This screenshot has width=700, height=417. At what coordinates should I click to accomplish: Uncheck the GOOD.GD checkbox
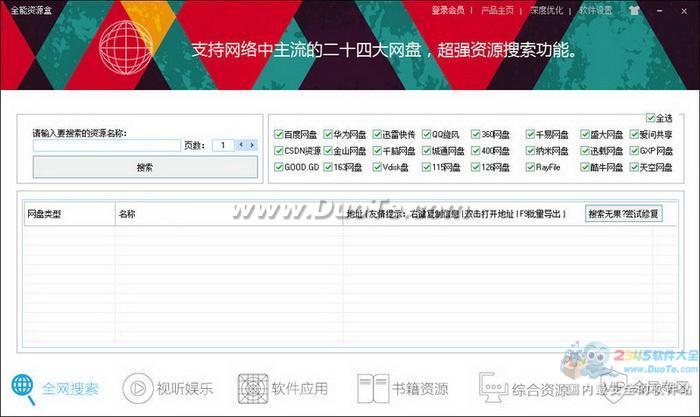(x=279, y=167)
